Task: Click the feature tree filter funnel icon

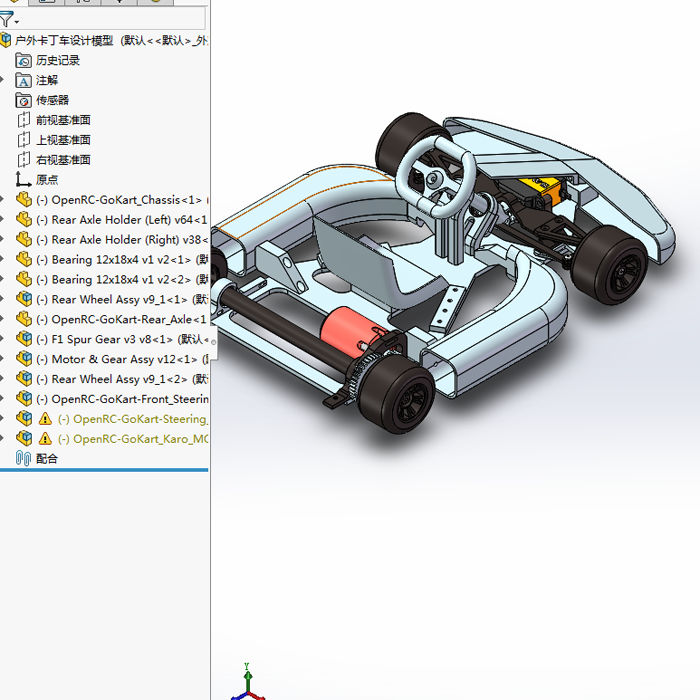Action: click(6, 20)
